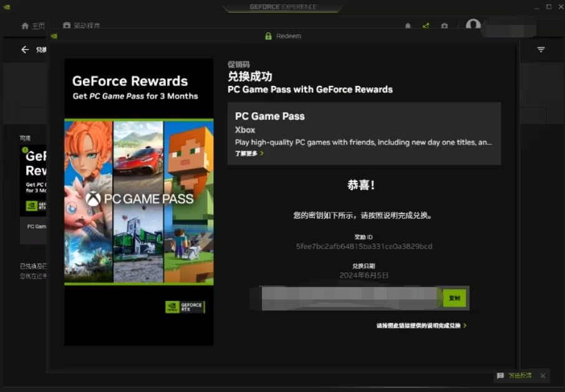Open the Home (主页) tab

coord(33,26)
